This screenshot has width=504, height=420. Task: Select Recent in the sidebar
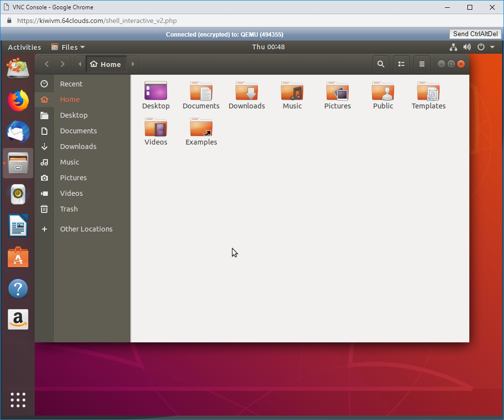point(71,84)
